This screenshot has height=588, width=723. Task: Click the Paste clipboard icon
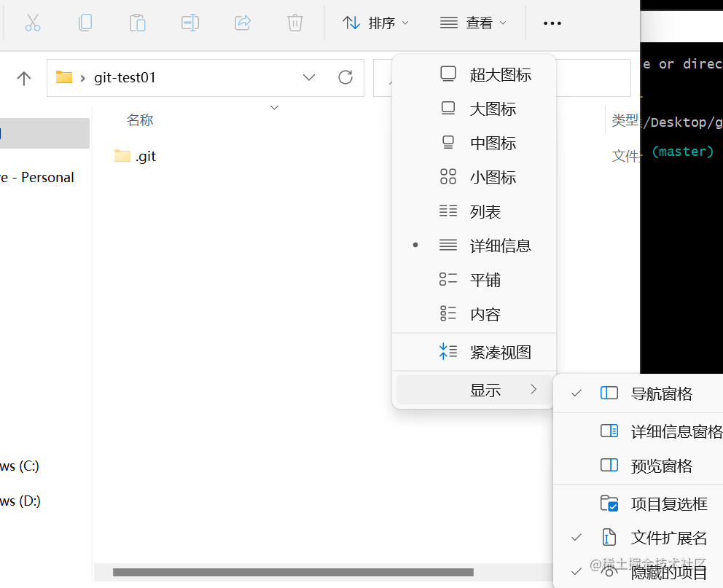[138, 23]
